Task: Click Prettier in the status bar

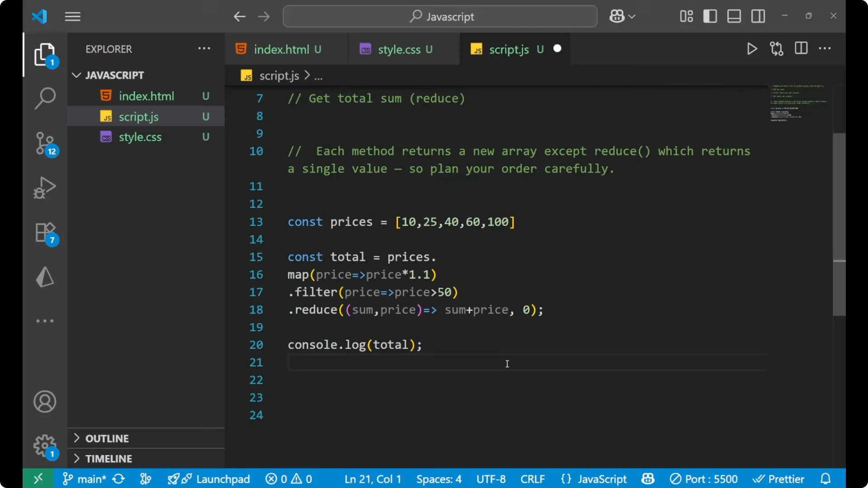Action: 779,479
